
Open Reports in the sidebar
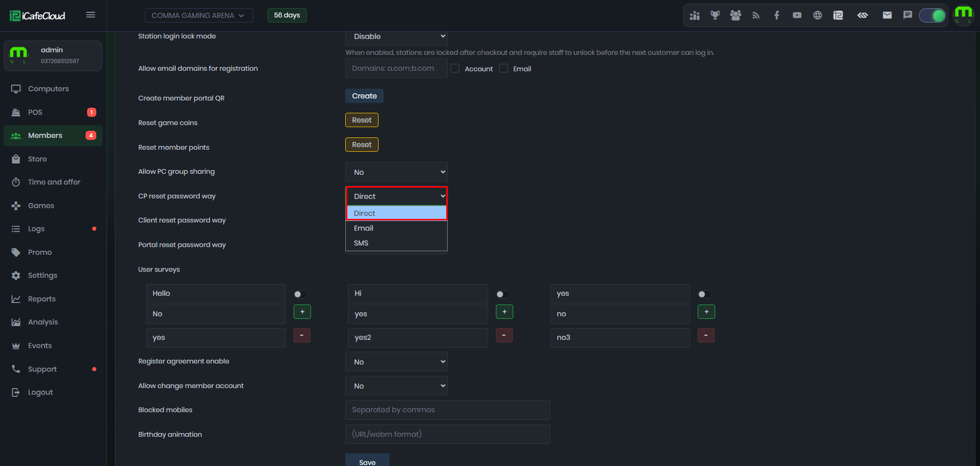pyautogui.click(x=41, y=299)
